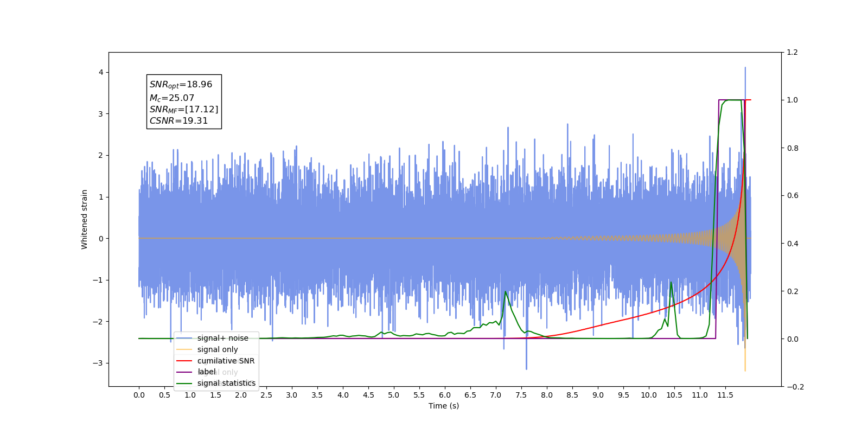Click the 'signal statistics' legend label
The height and width of the screenshot is (434, 868).
(226, 383)
